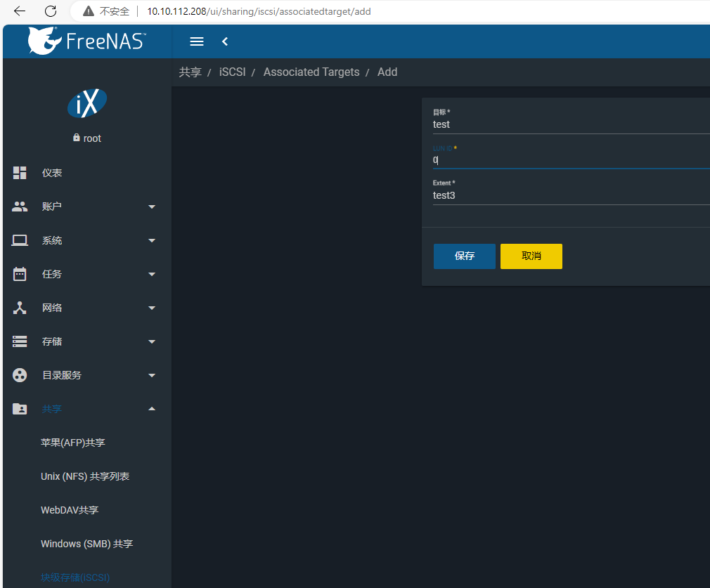
Task: Collapse the navigation with left chevron arrow
Action: click(224, 41)
